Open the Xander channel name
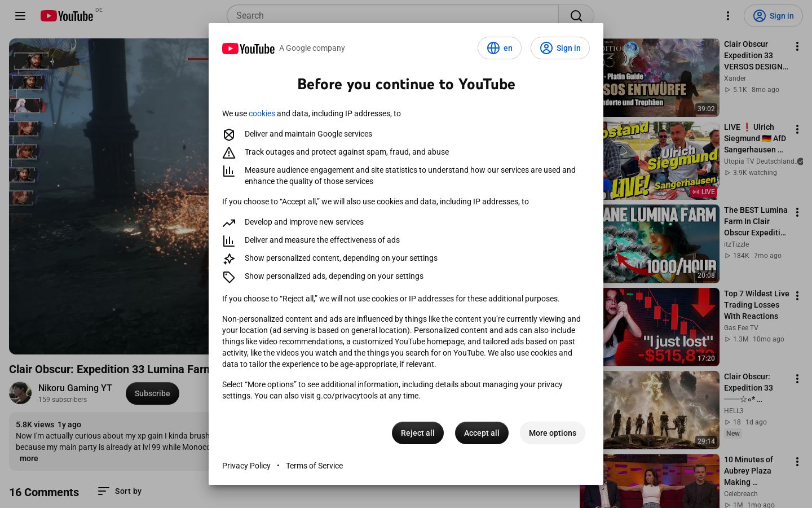812x508 pixels. (735, 78)
